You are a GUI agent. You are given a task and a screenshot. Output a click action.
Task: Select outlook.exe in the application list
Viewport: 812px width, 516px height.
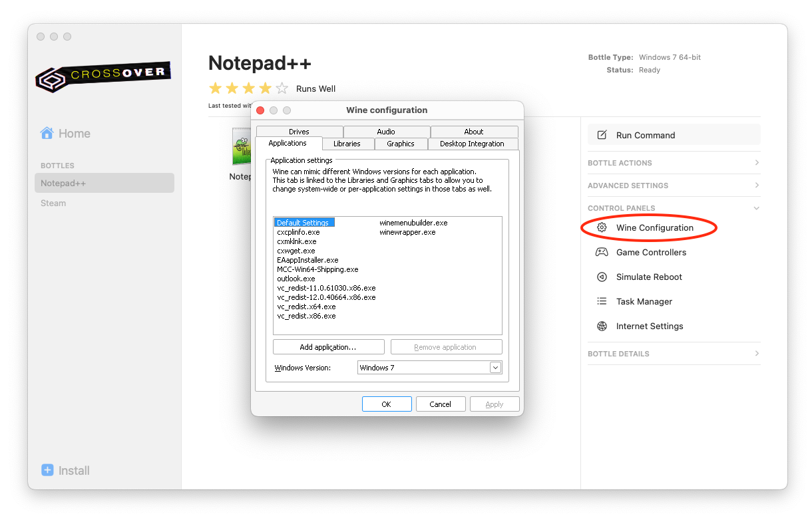click(296, 279)
